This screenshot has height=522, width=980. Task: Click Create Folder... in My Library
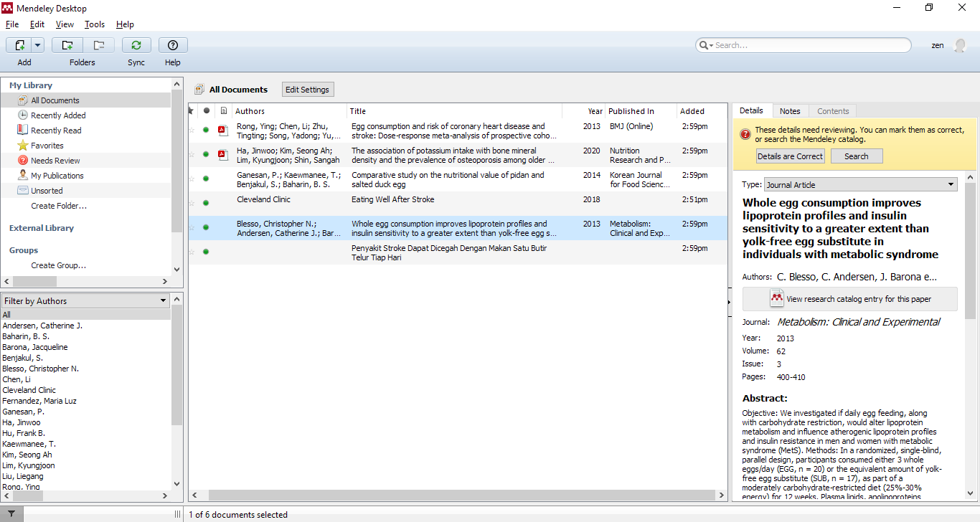[x=59, y=206]
